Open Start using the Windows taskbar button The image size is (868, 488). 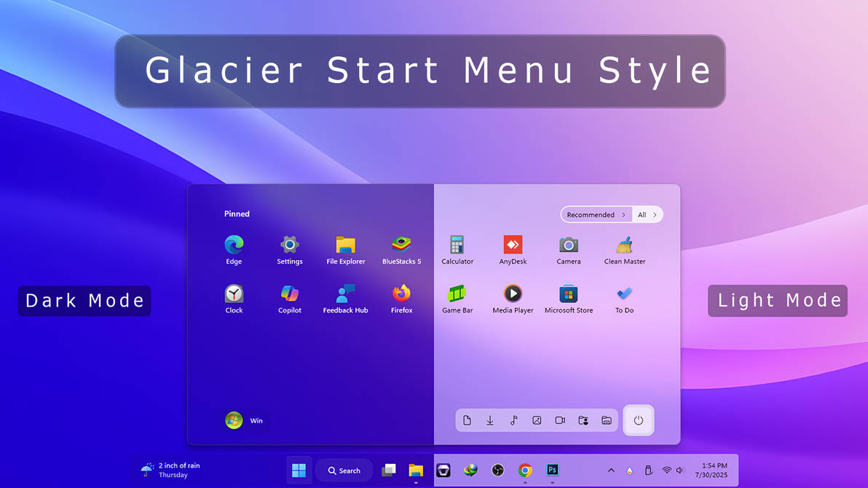(299, 471)
